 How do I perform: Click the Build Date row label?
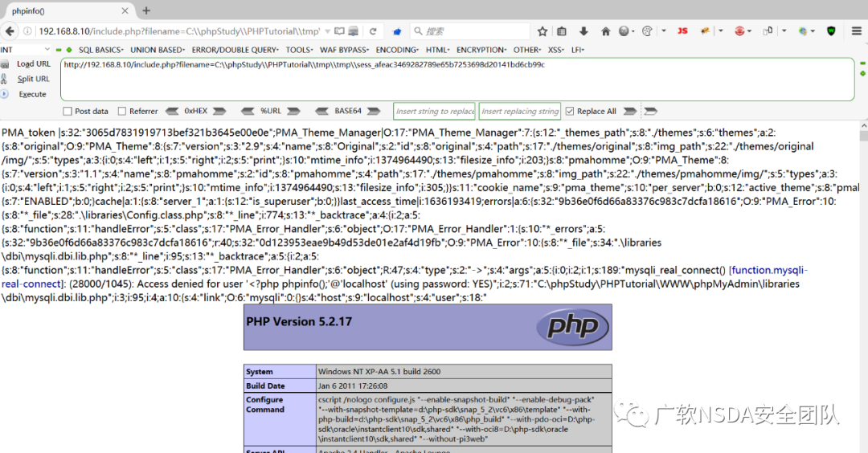[x=280, y=386]
